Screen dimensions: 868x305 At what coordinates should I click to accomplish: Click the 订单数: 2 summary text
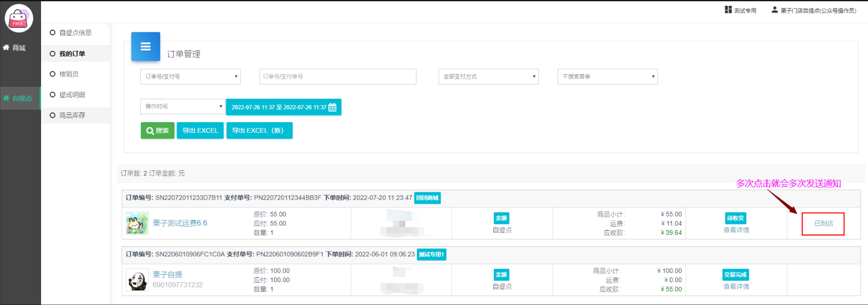(x=134, y=174)
